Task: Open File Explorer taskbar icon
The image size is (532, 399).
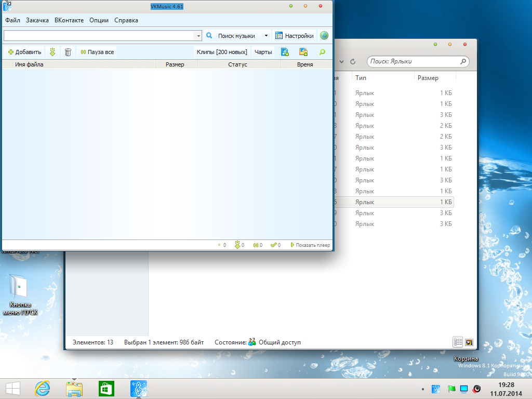Action: coord(74,389)
